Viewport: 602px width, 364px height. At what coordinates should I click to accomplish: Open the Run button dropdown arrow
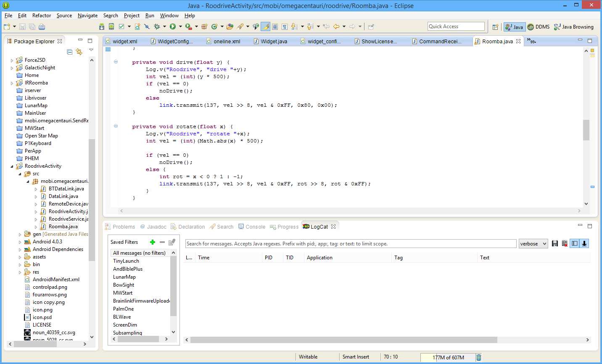(x=180, y=26)
